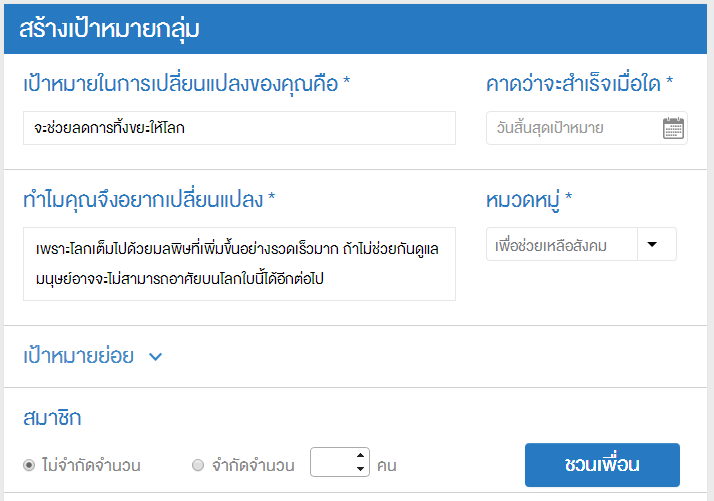Viewport: 714px width, 501px height.
Task: Click the เป้าหมายย่อย heading text
Action: [78, 356]
